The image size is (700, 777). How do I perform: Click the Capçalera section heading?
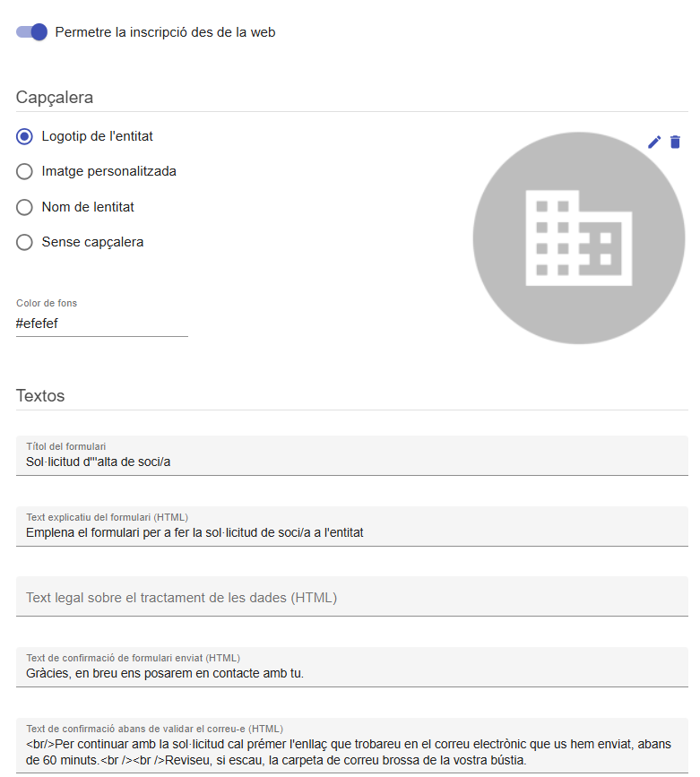click(x=55, y=97)
